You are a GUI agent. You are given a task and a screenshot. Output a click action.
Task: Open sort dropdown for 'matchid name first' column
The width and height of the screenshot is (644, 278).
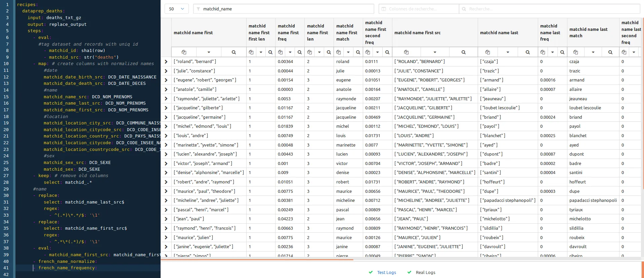[209, 52]
